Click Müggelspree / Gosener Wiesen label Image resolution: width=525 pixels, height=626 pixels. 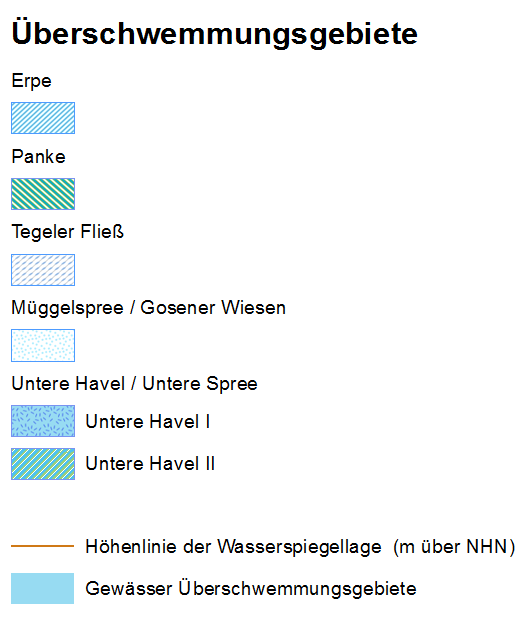point(149,308)
